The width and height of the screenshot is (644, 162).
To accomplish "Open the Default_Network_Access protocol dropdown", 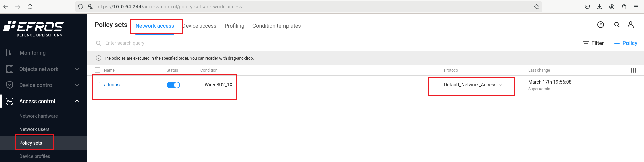I will coord(473,85).
